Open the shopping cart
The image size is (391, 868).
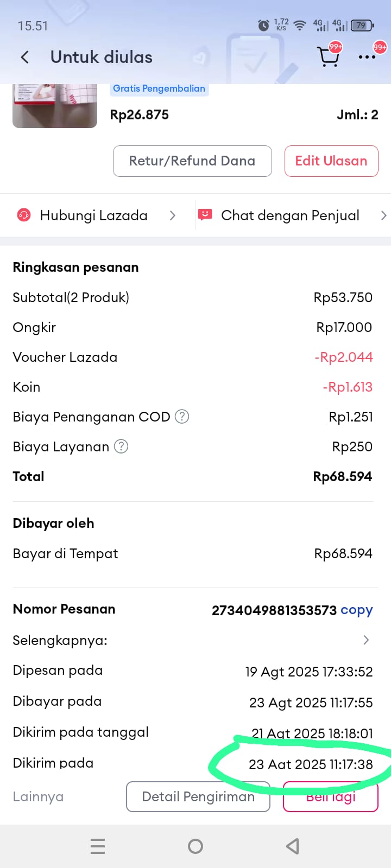point(328,56)
